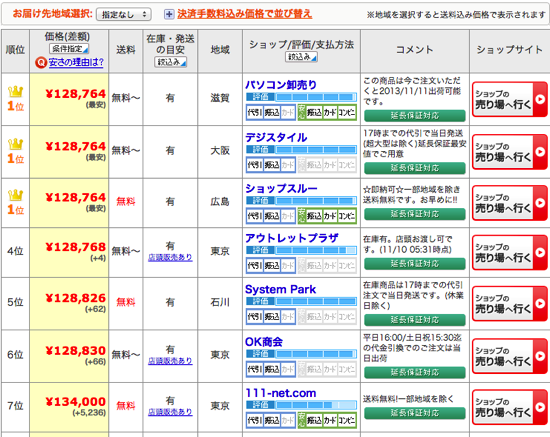This screenshot has width=550, height=437.
Task: Go to shop via 売り場へ行く for ショップスルー
Action: point(510,203)
